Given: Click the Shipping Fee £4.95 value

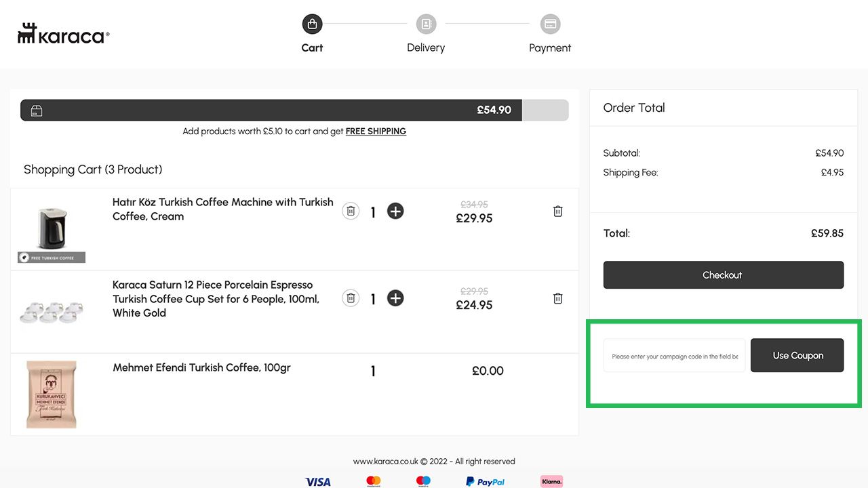Looking at the screenshot, I should coord(832,173).
